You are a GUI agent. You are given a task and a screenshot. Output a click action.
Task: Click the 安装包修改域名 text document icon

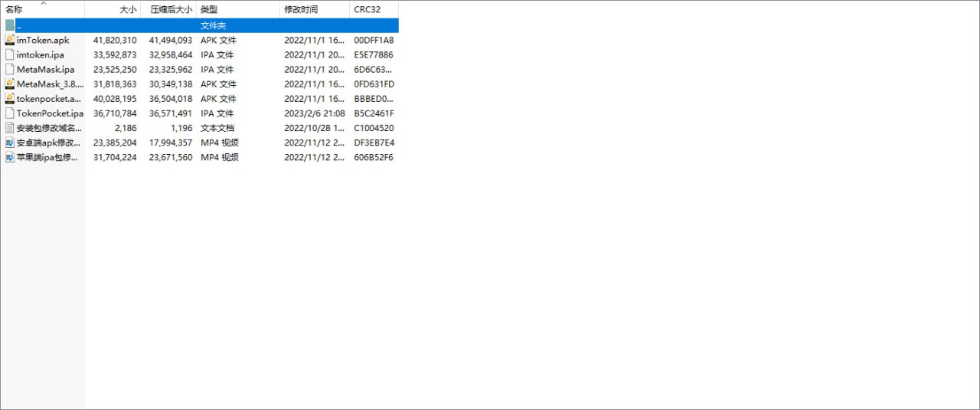(9, 128)
